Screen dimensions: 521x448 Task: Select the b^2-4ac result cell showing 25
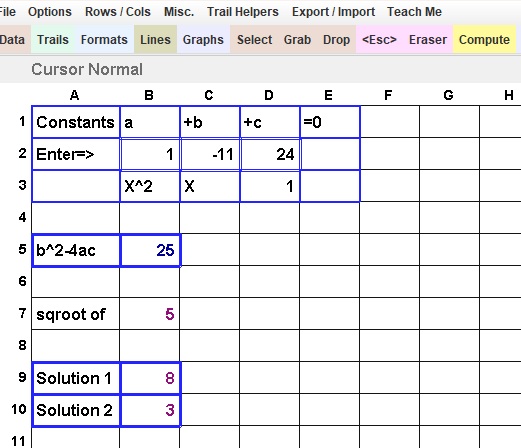(150, 250)
